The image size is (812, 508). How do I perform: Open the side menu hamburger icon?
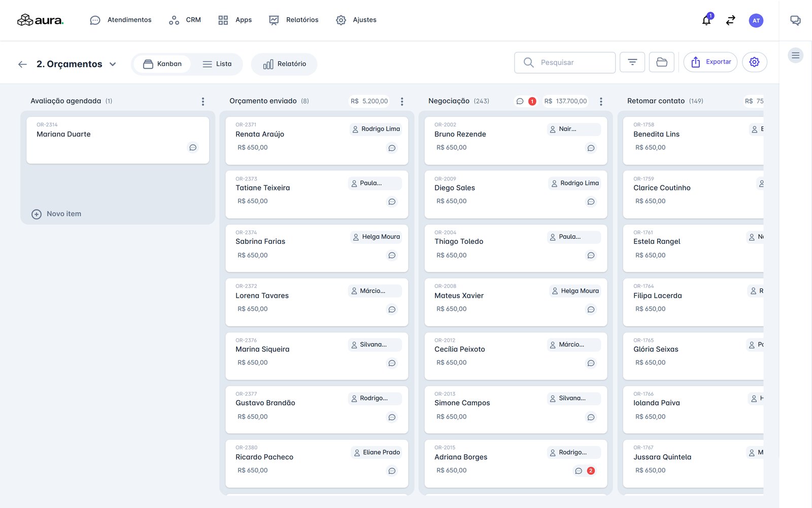(796, 55)
